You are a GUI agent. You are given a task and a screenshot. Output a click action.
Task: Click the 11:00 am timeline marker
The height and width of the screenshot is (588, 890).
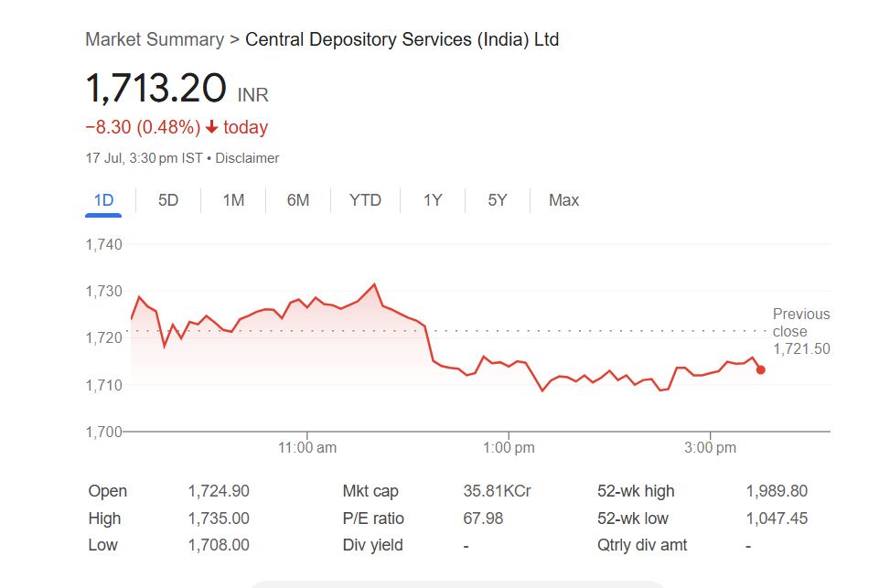[307, 448]
